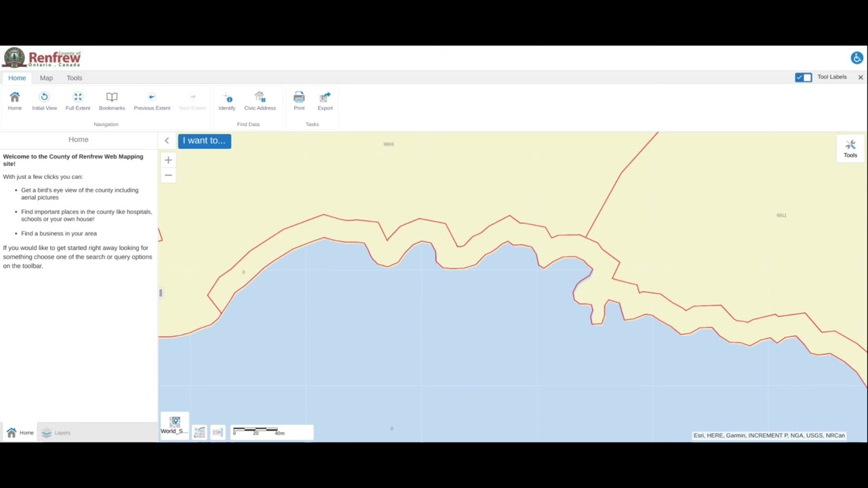
Task: Click the Home navigation tool icon
Action: (15, 101)
